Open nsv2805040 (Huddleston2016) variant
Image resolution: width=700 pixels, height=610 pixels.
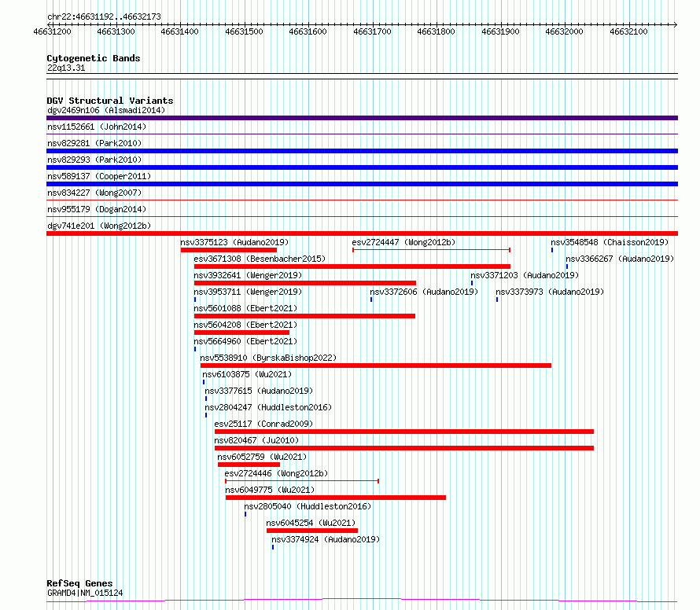[308, 506]
